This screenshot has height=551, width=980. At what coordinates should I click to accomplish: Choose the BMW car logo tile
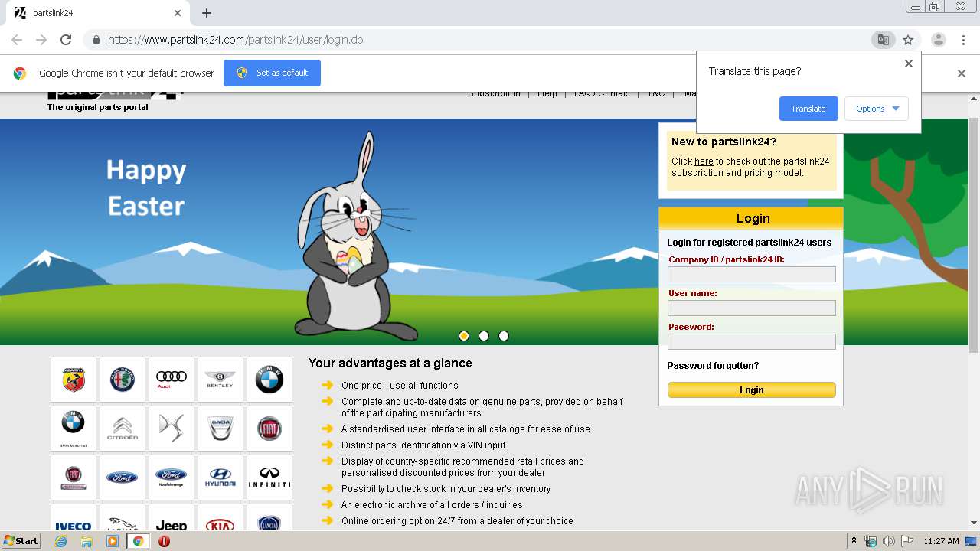[x=269, y=380]
